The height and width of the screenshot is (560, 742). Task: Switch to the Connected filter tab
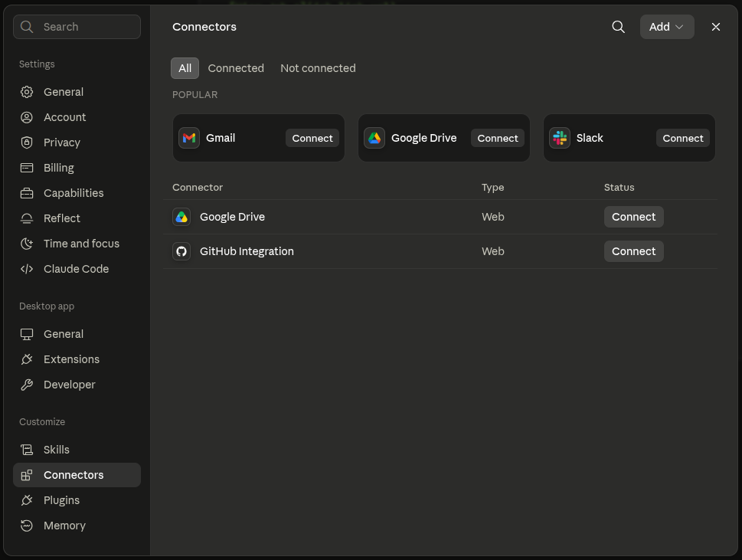236,68
